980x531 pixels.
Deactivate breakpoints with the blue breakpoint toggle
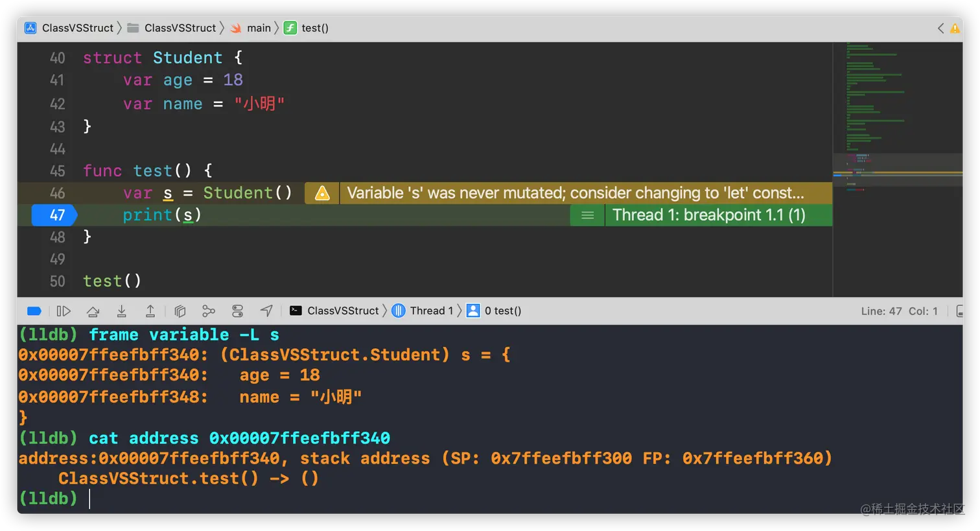click(34, 311)
